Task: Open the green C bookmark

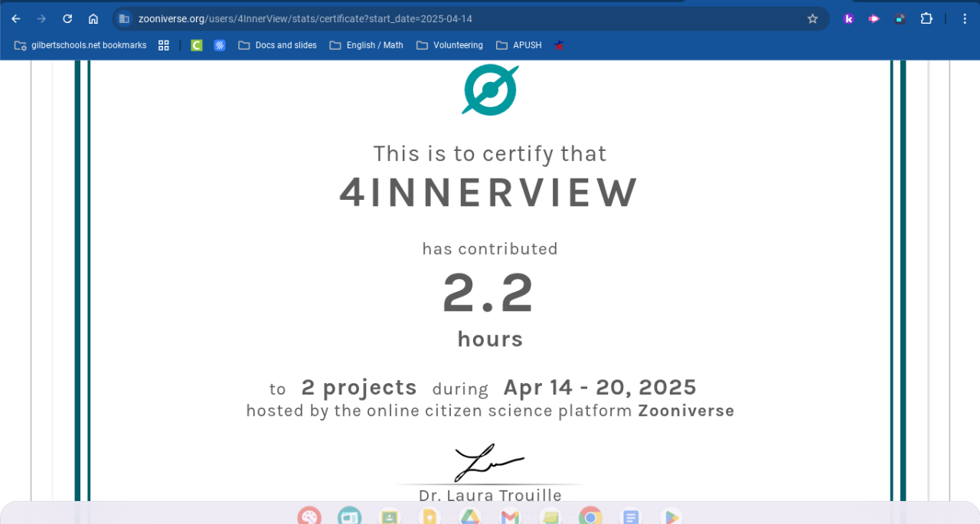Action: click(197, 45)
